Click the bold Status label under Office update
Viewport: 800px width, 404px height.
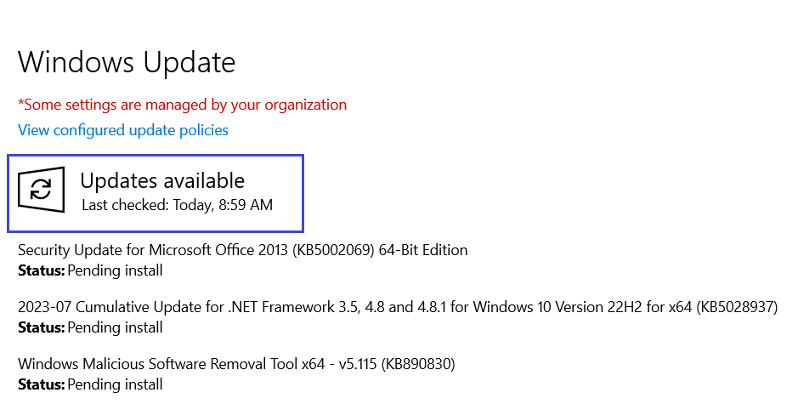click(41, 270)
